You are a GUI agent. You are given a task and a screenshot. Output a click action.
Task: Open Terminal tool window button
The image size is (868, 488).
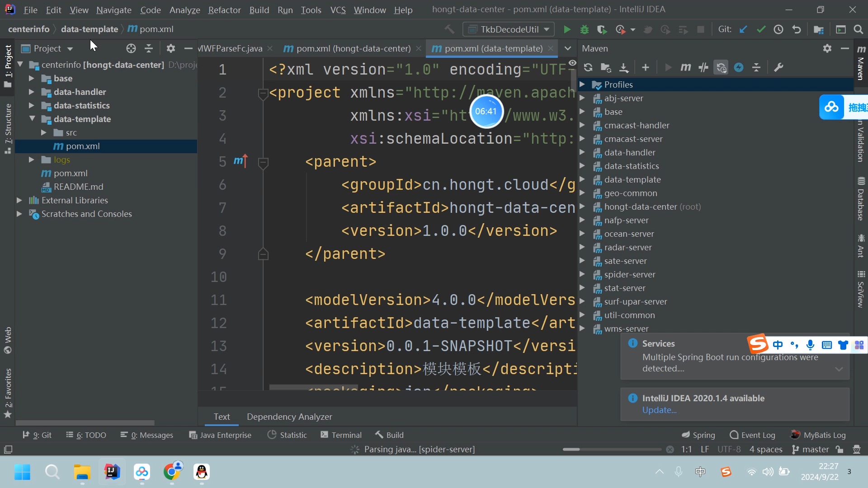click(341, 435)
